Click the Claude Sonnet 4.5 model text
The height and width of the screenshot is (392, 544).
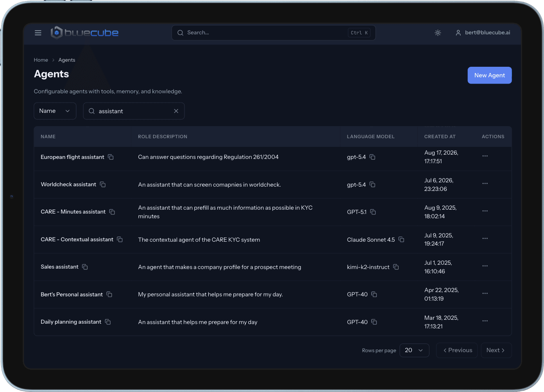tap(371, 240)
